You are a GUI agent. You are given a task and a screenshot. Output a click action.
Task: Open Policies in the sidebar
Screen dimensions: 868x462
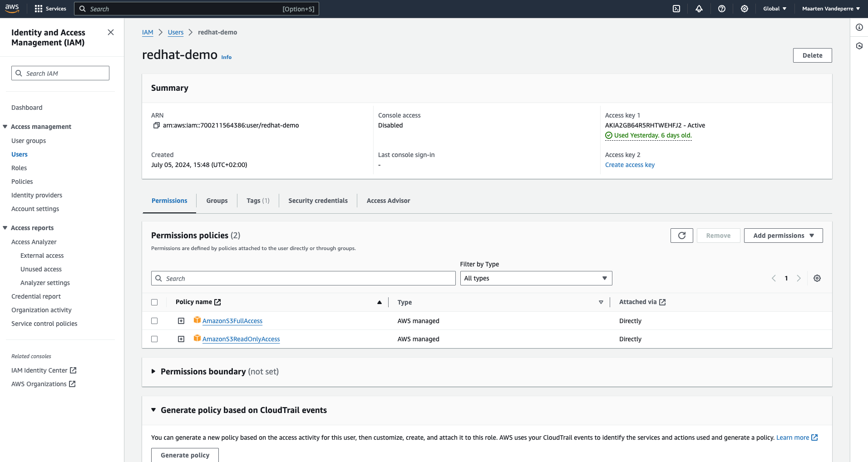[x=22, y=182]
